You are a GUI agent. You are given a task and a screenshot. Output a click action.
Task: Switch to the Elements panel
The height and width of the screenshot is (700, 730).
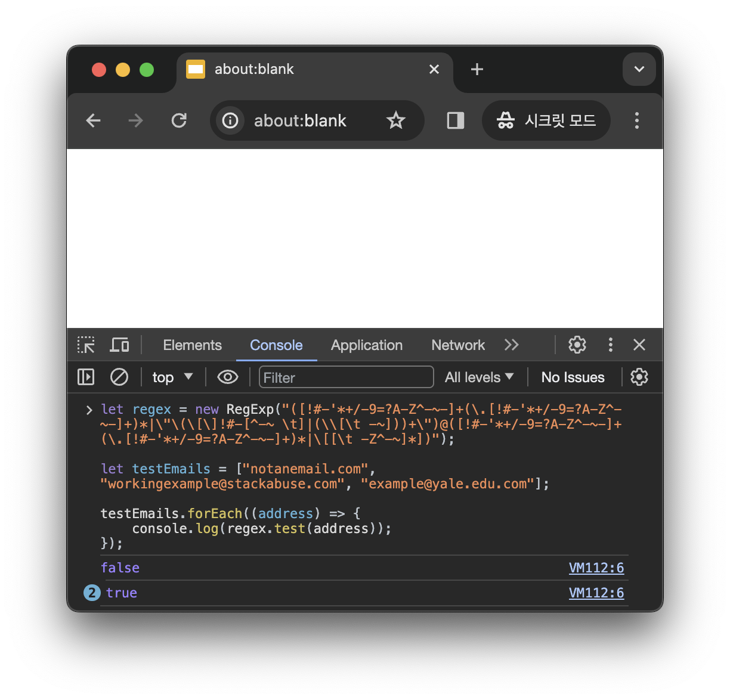point(192,345)
